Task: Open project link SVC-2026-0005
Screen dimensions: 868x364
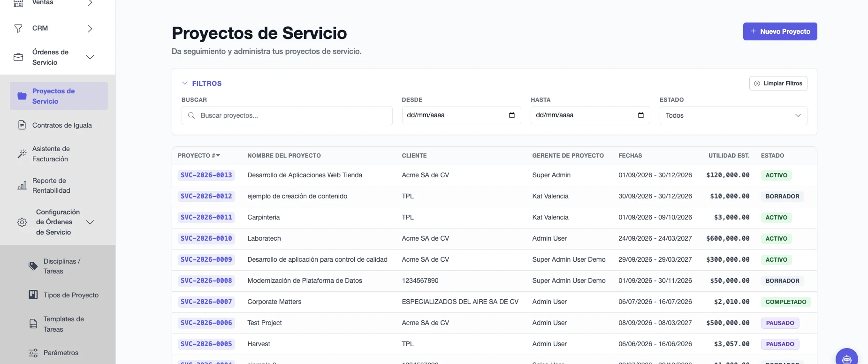Action: (206, 344)
